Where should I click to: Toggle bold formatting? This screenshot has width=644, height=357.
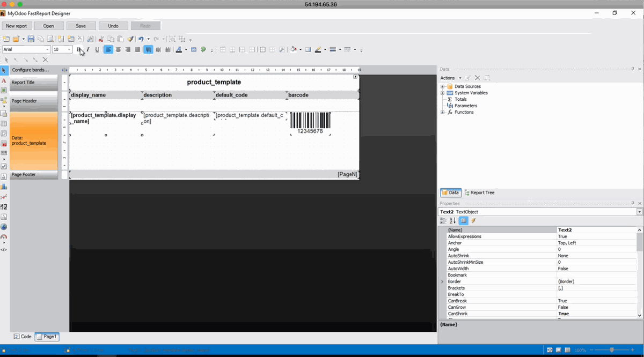coord(78,49)
